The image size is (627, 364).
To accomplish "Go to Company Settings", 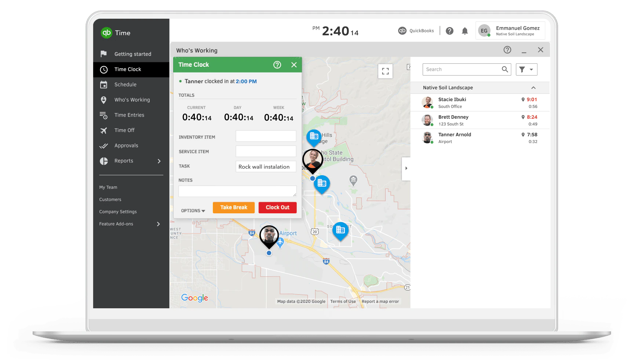I will tap(118, 212).
